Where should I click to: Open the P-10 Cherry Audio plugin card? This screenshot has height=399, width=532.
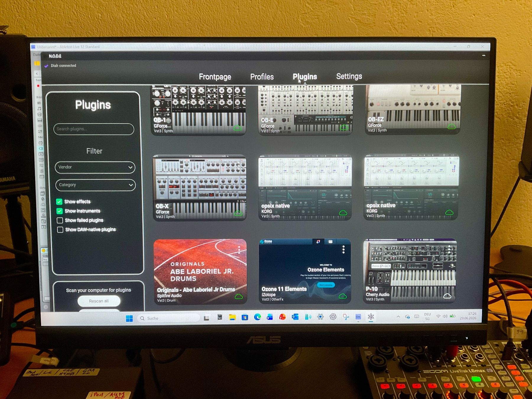point(410,271)
